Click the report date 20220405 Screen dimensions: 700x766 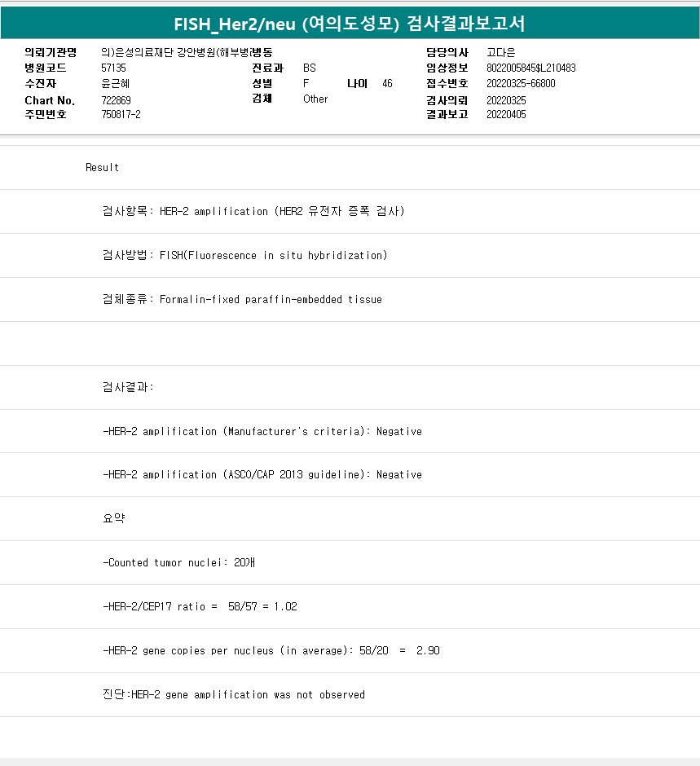pos(506,114)
